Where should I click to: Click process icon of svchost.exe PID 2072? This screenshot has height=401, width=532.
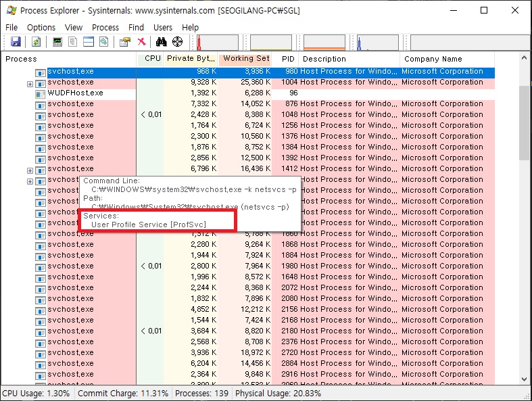coord(41,289)
